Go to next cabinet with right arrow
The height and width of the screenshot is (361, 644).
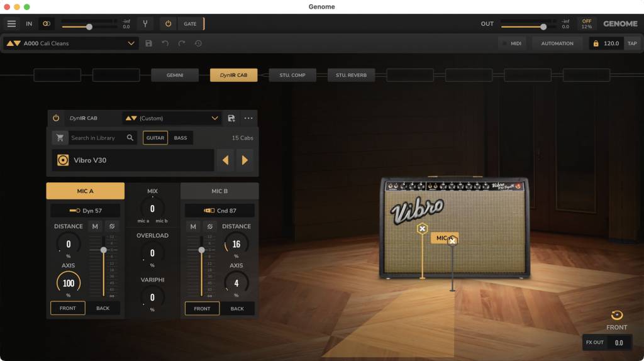(245, 160)
